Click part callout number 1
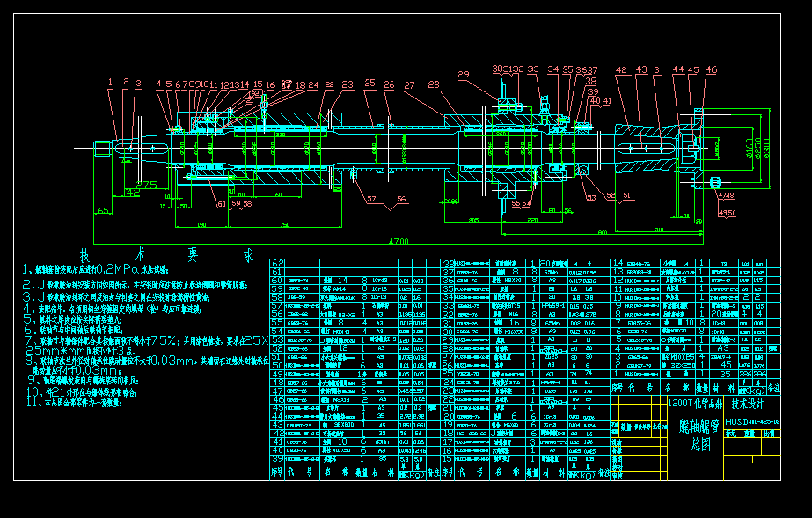Screen dimensions: 812x518 coord(111,83)
